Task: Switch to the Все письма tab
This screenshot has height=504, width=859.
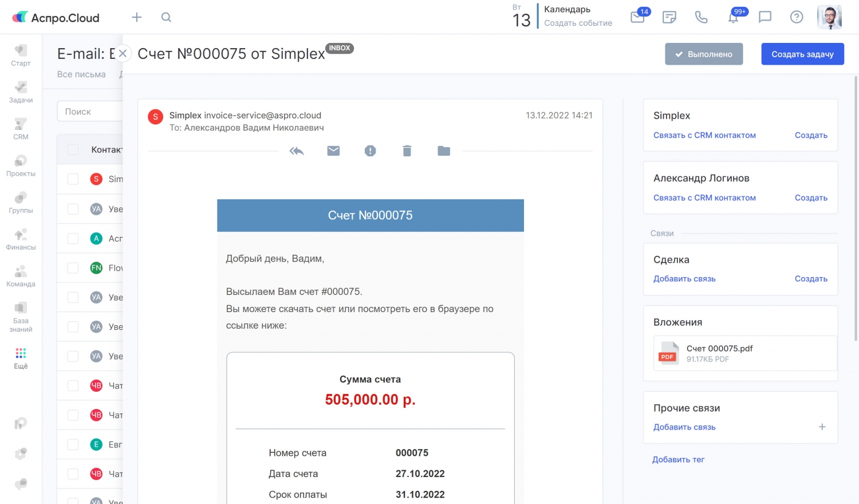Action: 81,74
